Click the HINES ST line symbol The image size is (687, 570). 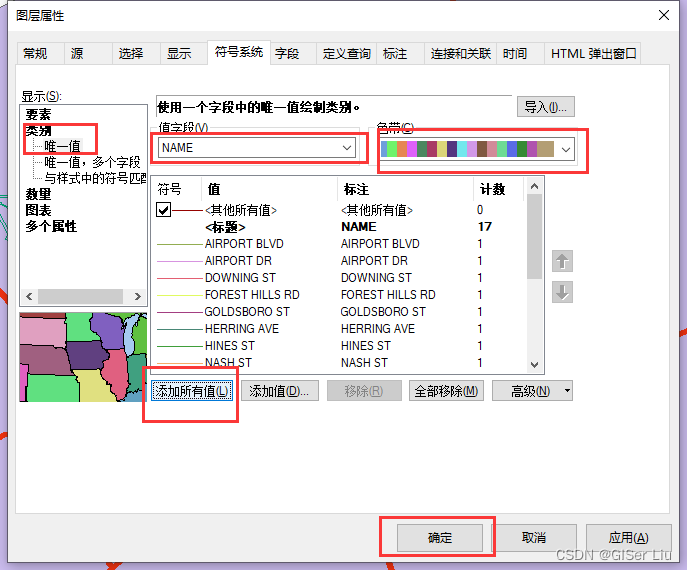point(180,347)
